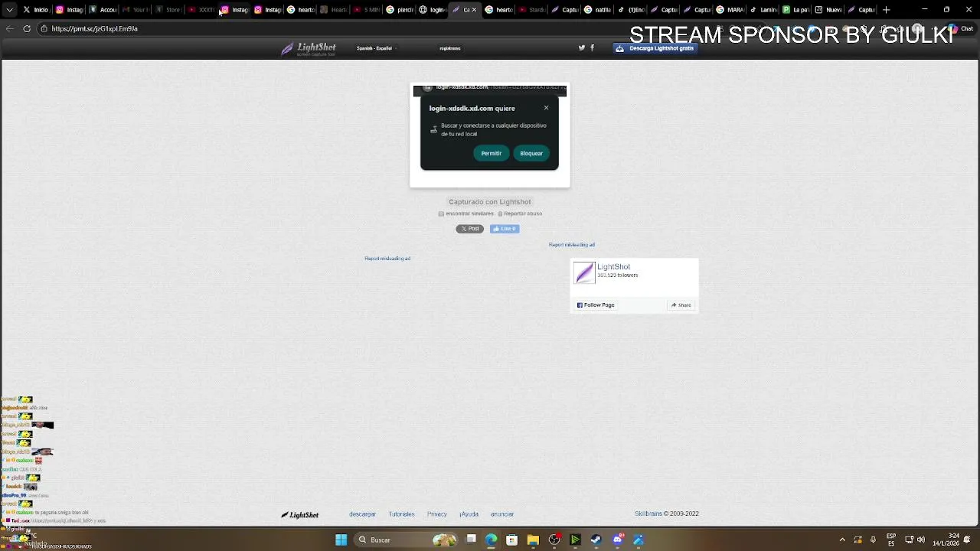The image size is (980, 551).
Task: Click the X Post share button
Action: point(470,229)
